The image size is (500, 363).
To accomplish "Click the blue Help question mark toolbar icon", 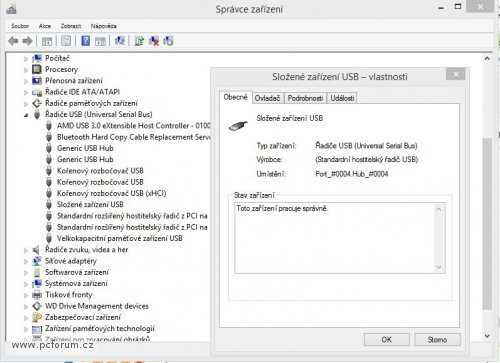I will (85, 41).
